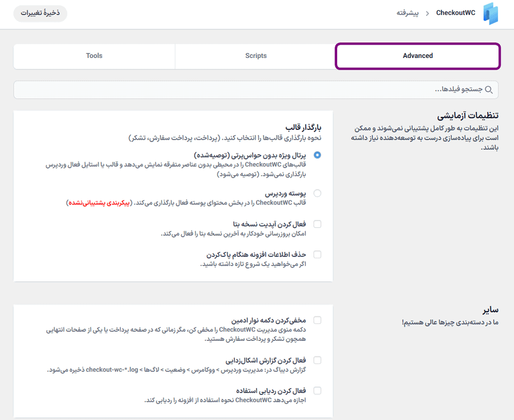514x420 pixels.
Task: Click the ما در دسته‌بندی چیزها description
Action: [450, 322]
